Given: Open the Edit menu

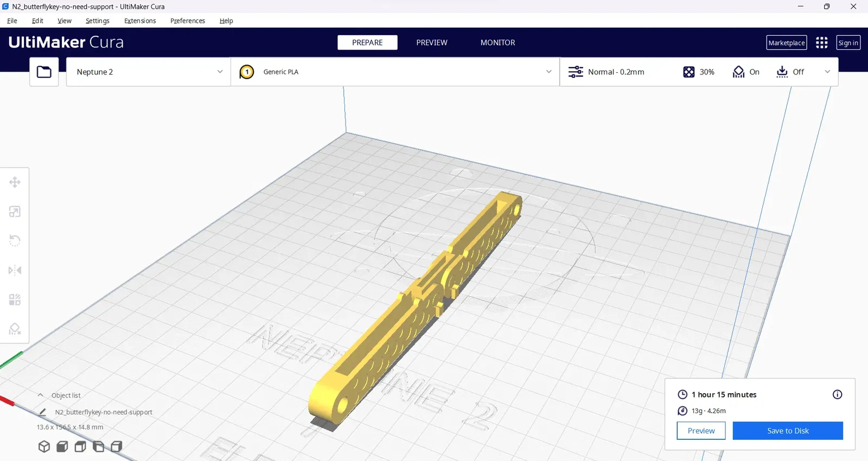Looking at the screenshot, I should [x=37, y=21].
